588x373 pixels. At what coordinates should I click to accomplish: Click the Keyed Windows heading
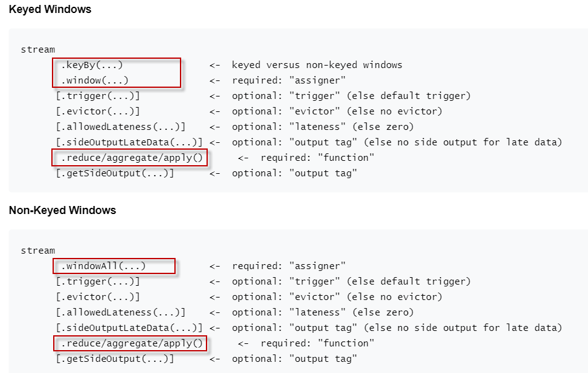tap(50, 9)
